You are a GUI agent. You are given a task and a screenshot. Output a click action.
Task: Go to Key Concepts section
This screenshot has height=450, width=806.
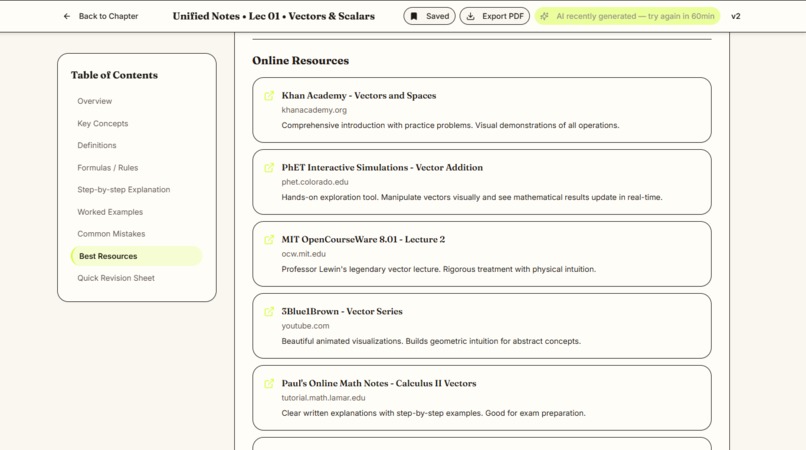point(103,123)
